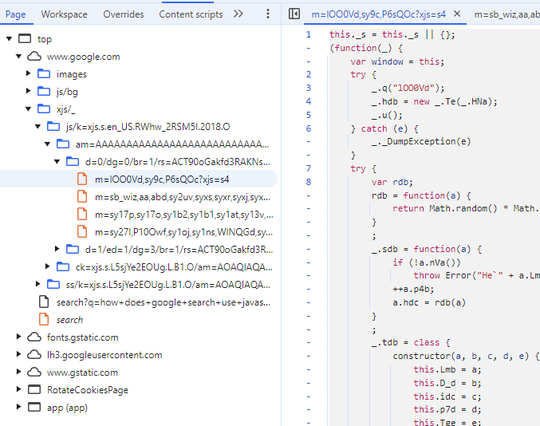Click the orange search file icon

coord(44,319)
